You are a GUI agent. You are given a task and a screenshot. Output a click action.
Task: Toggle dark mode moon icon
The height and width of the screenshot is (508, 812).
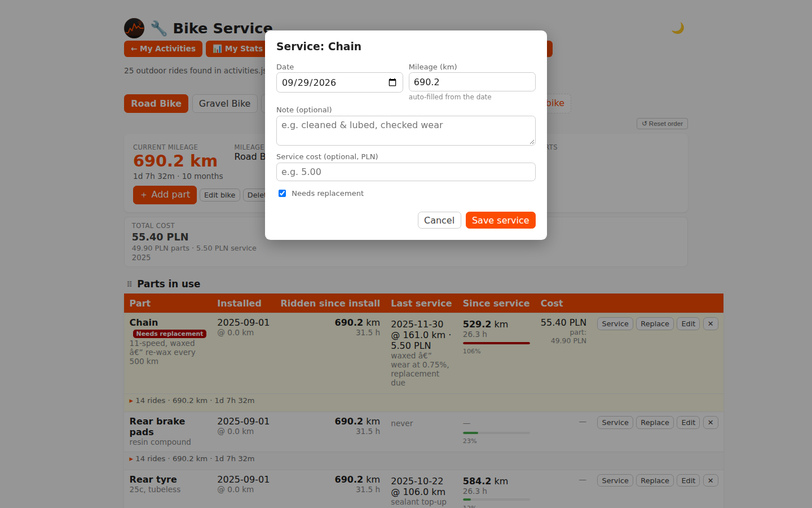tap(677, 28)
